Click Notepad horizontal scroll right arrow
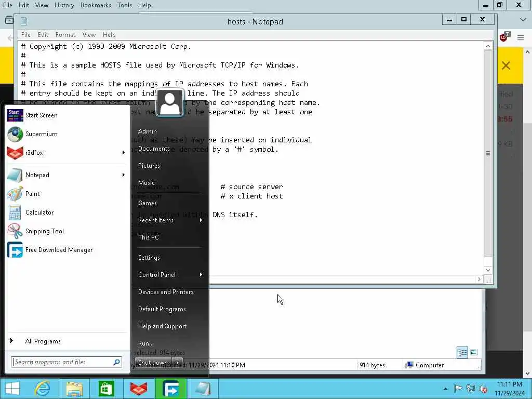The width and height of the screenshot is (532, 399). pyautogui.click(x=479, y=279)
